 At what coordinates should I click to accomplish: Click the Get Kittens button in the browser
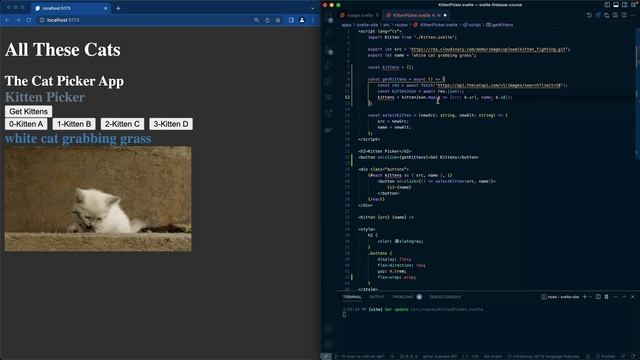click(x=28, y=111)
